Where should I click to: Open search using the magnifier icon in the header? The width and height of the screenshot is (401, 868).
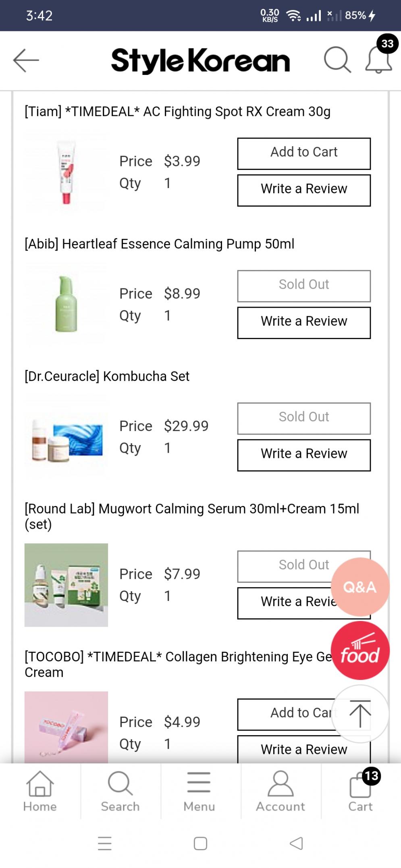[337, 60]
